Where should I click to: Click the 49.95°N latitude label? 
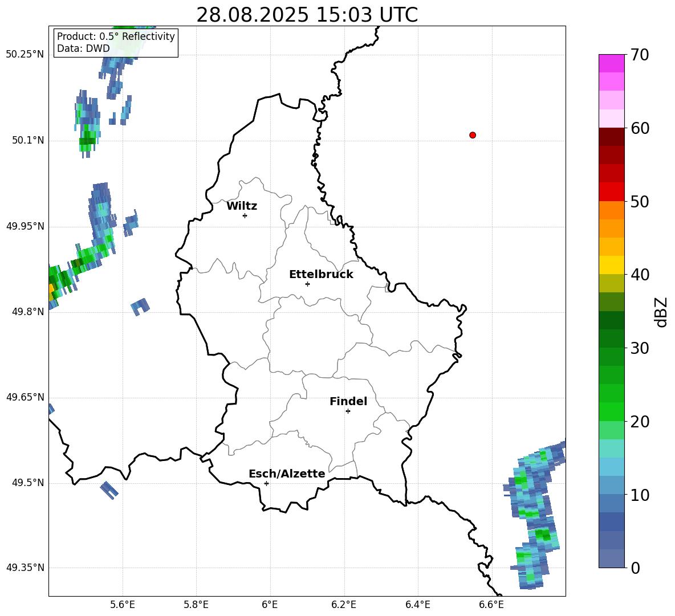click(x=25, y=226)
